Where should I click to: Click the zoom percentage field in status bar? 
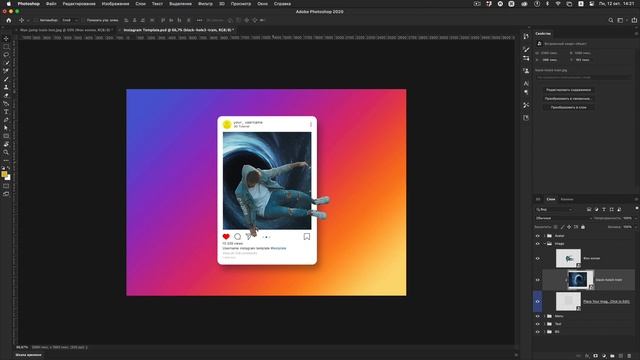22,347
